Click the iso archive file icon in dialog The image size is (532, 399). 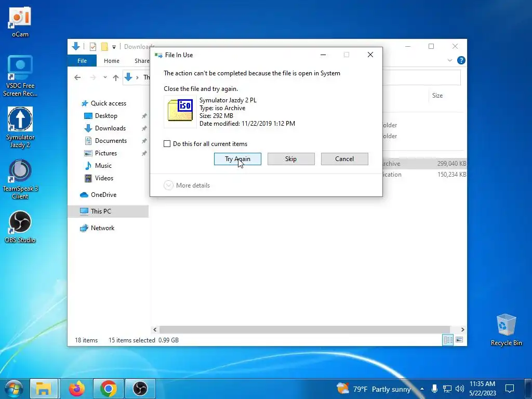coord(180,111)
